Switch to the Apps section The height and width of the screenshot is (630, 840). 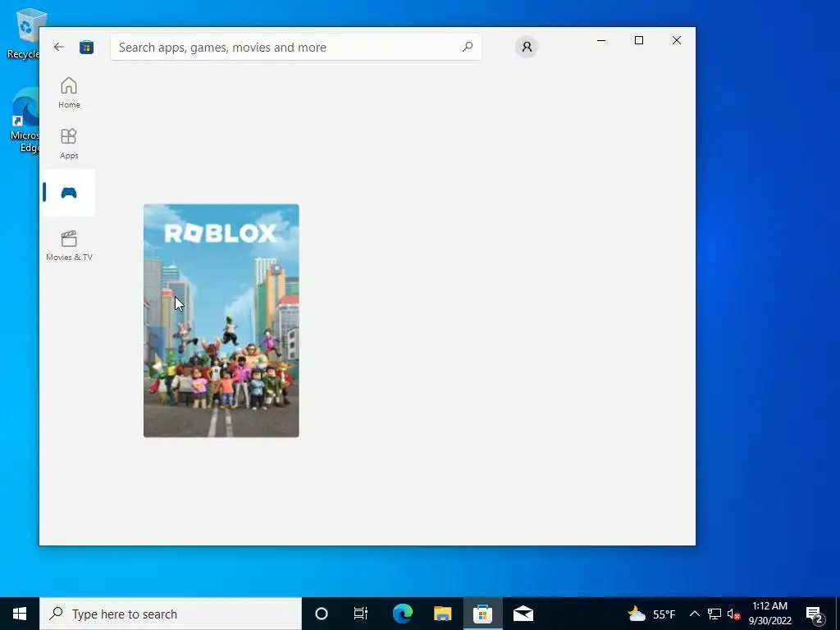click(69, 144)
